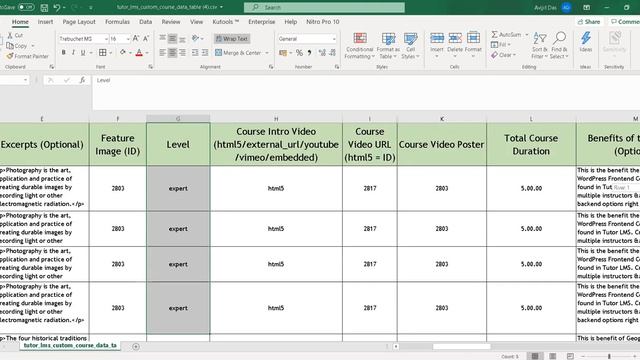Viewport: 640px width, 360px height.
Task: Open Conditional Formatting
Action: pyautogui.click(x=360, y=46)
